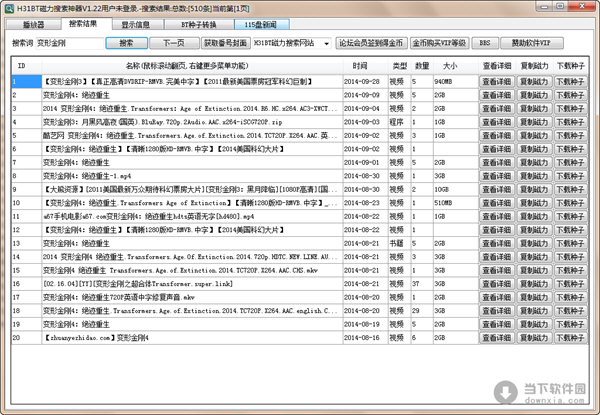Click 查看详细 for row 1
Image resolution: width=600 pixels, height=415 pixels.
pyautogui.click(x=496, y=81)
